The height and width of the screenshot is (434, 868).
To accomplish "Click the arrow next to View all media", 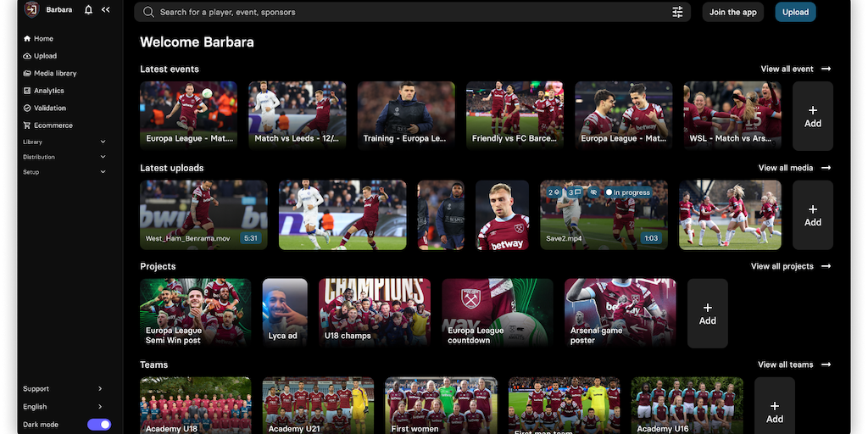I will click(x=826, y=168).
